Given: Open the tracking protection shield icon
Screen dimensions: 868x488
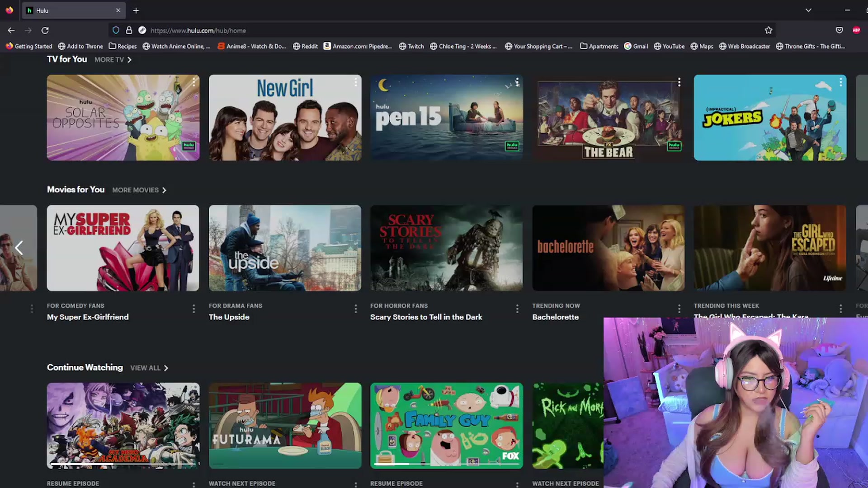Looking at the screenshot, I should pyautogui.click(x=116, y=30).
